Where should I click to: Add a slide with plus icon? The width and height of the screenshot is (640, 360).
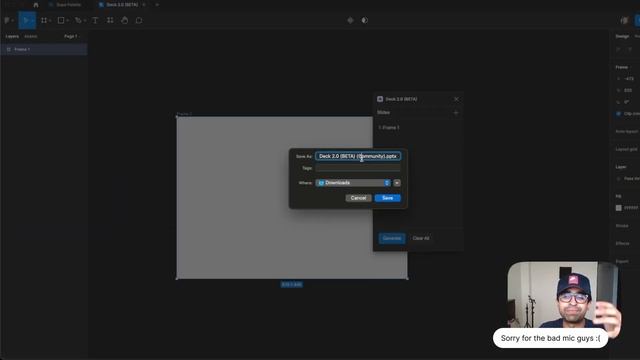click(456, 113)
